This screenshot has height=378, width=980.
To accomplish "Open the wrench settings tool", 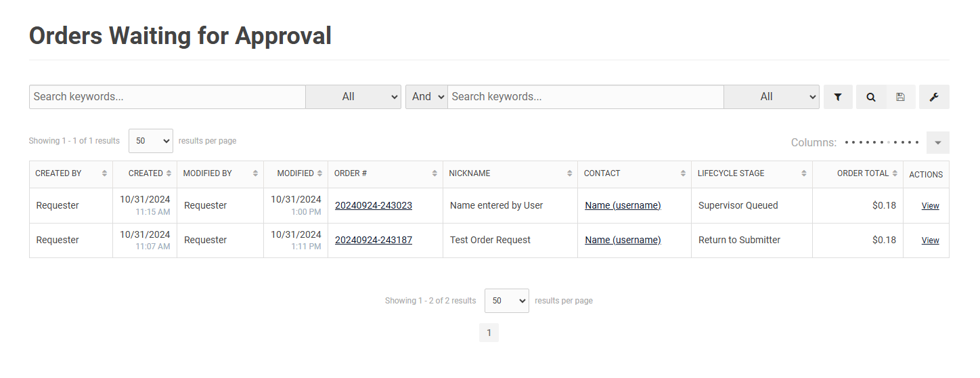I will [x=934, y=97].
